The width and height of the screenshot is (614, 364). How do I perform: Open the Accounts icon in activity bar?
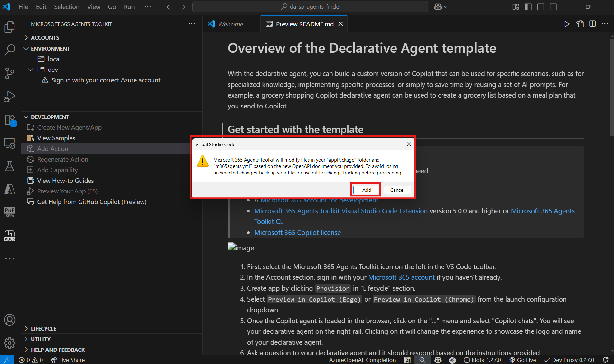pyautogui.click(x=10, y=320)
